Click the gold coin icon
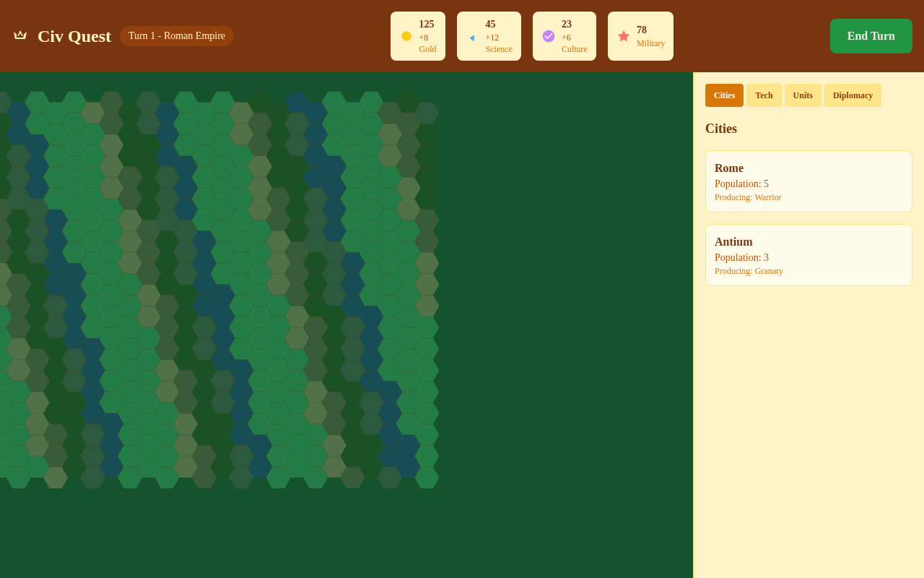This screenshot has height=578, width=924. pyautogui.click(x=406, y=35)
